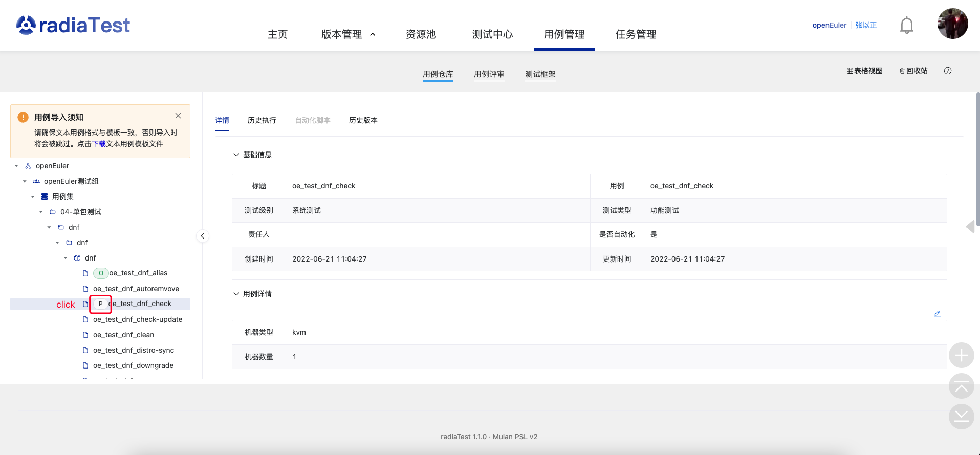Open the help question mark icon
Image resolution: width=980 pixels, height=455 pixels.
(947, 71)
